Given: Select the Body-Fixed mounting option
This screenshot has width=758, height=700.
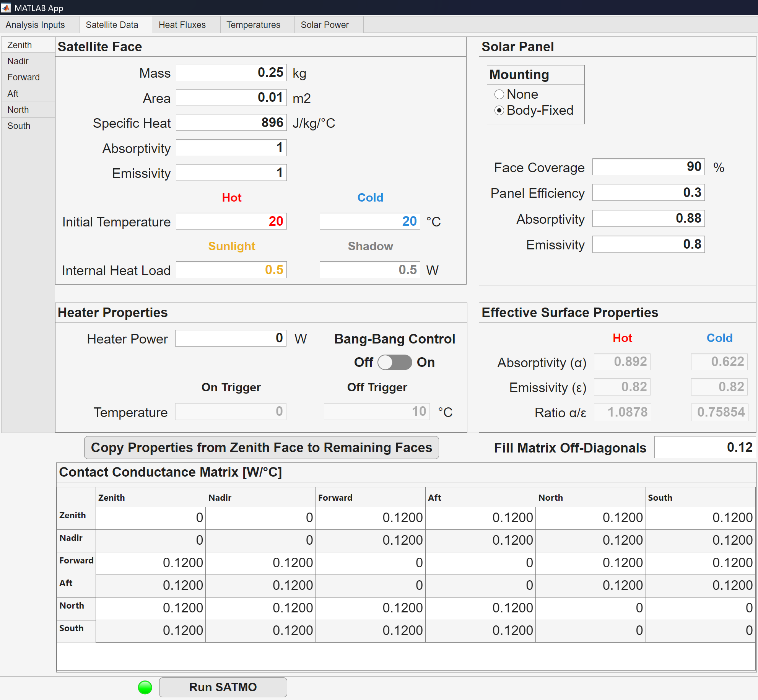Looking at the screenshot, I should (499, 111).
